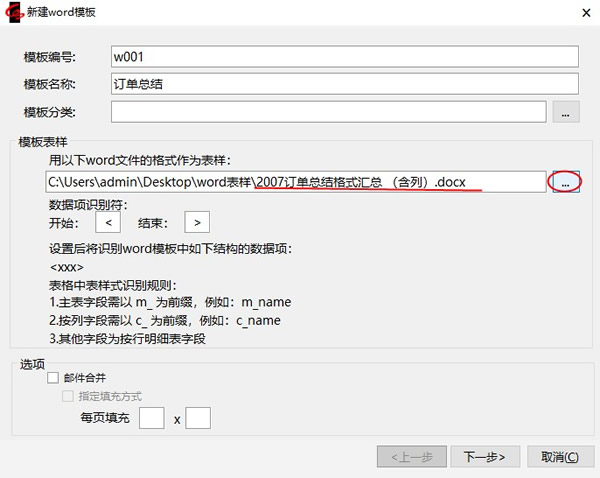The height and width of the screenshot is (478, 600).
Task: Click the Word file path text box
Action: [296, 182]
